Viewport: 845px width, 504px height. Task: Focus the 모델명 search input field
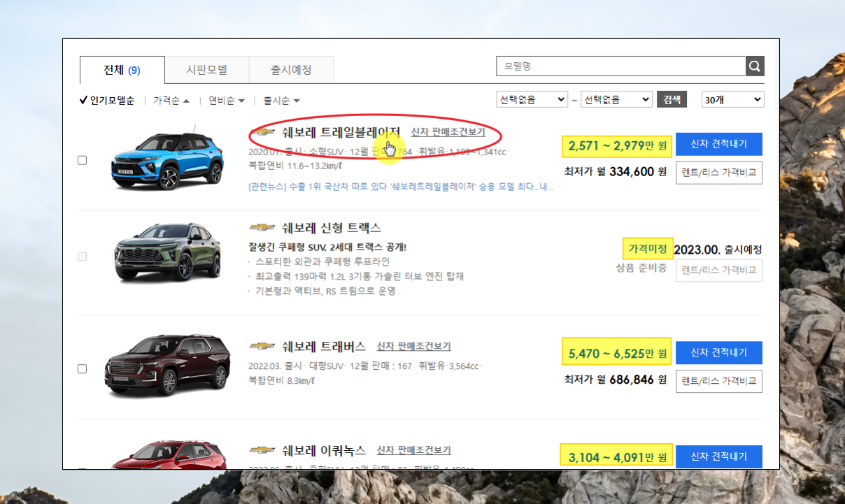click(621, 66)
